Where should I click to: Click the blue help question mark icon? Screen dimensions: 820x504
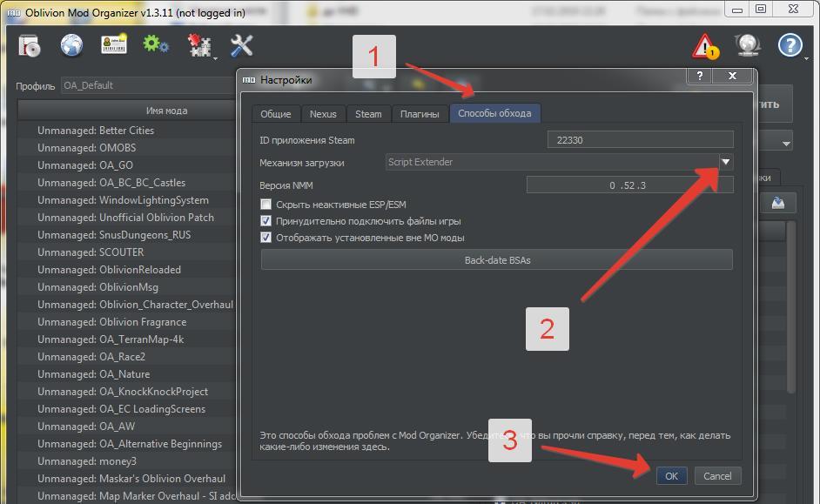pos(790,45)
